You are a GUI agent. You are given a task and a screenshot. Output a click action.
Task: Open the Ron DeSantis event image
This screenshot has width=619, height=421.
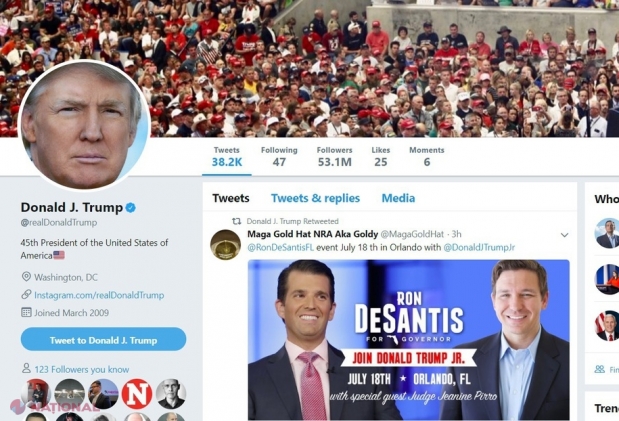409,340
